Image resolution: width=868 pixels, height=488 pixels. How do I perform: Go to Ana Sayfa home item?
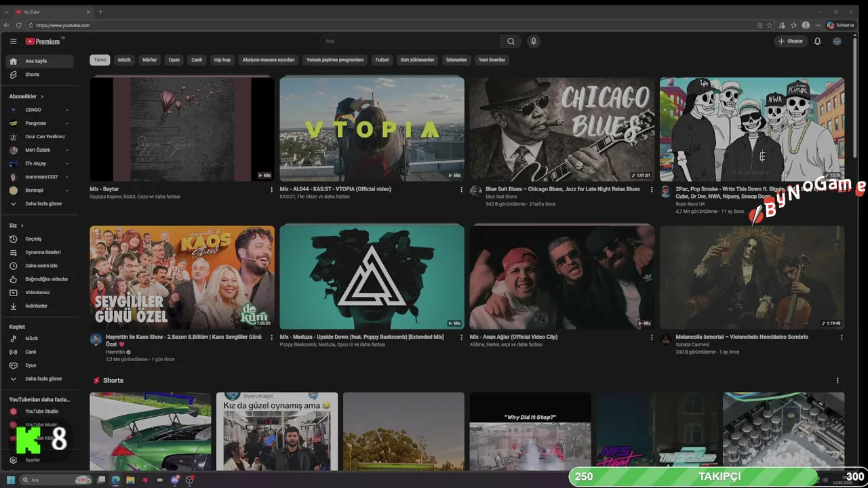tap(39, 61)
